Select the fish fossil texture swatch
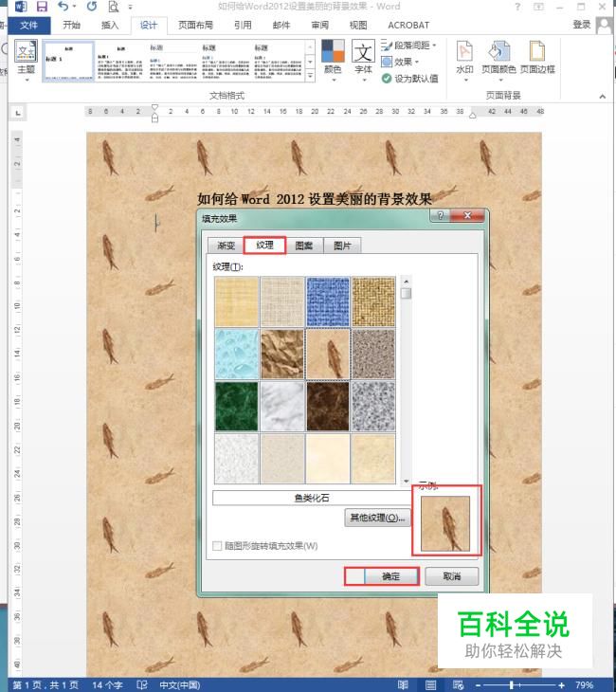Screen dimensions: 616x692 (x=328, y=354)
